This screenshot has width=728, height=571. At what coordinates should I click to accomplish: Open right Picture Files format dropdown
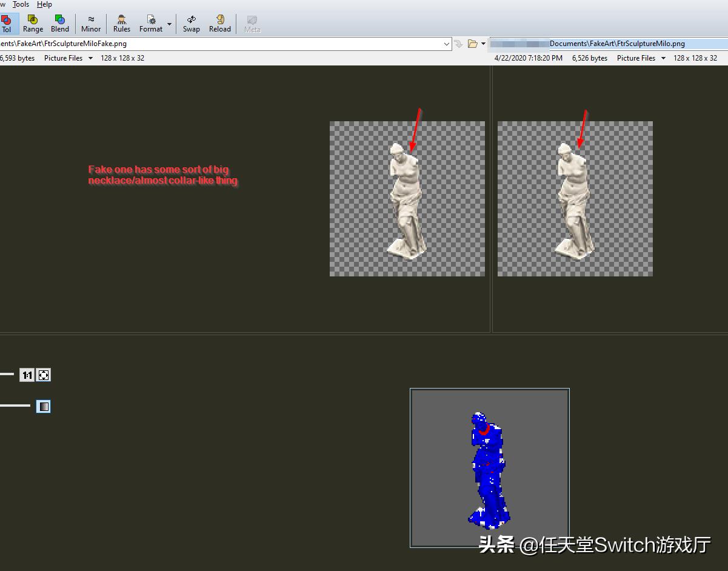point(641,58)
